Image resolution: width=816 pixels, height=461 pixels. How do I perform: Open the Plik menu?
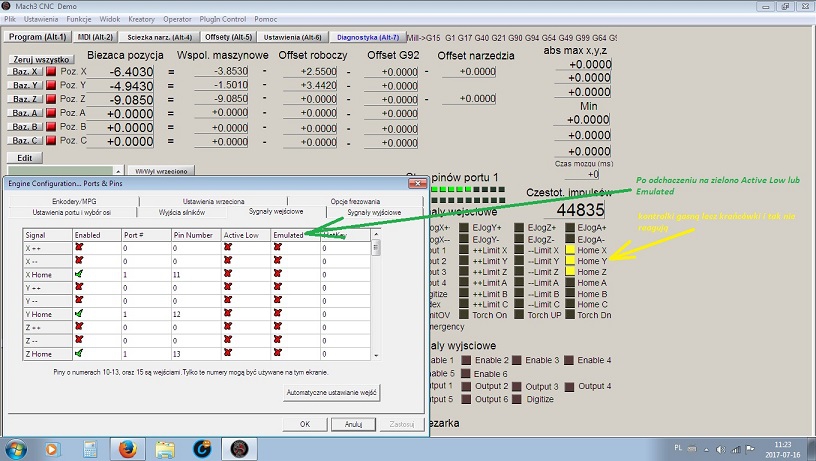click(9, 19)
